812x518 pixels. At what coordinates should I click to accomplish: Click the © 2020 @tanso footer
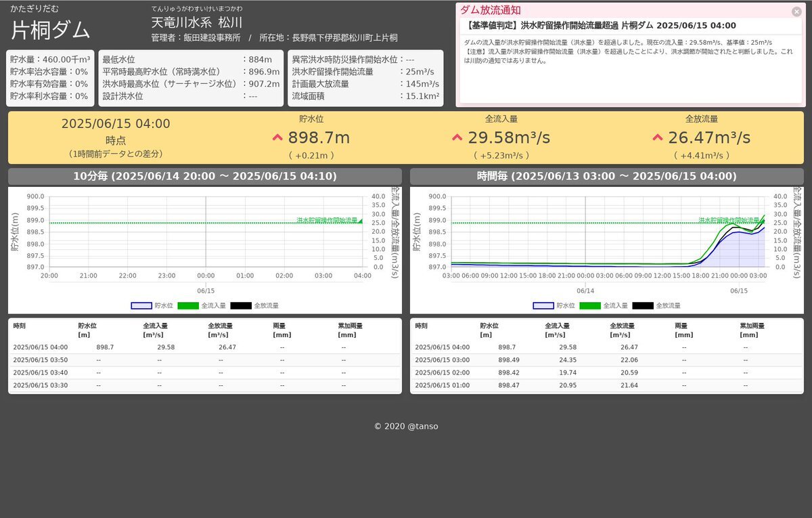pos(406,426)
